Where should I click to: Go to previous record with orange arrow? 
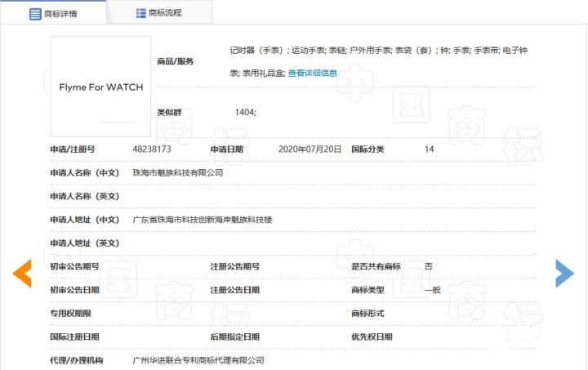(22, 274)
